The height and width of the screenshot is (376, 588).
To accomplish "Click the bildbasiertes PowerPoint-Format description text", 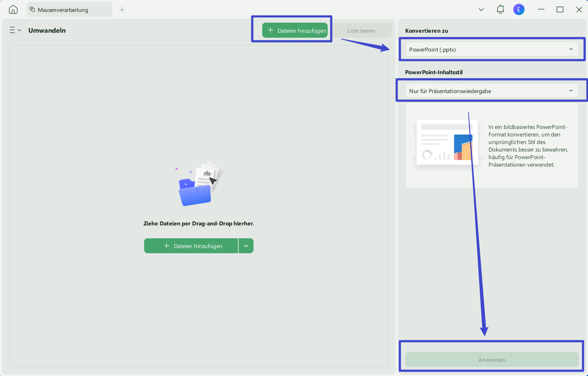I will pos(528,146).
